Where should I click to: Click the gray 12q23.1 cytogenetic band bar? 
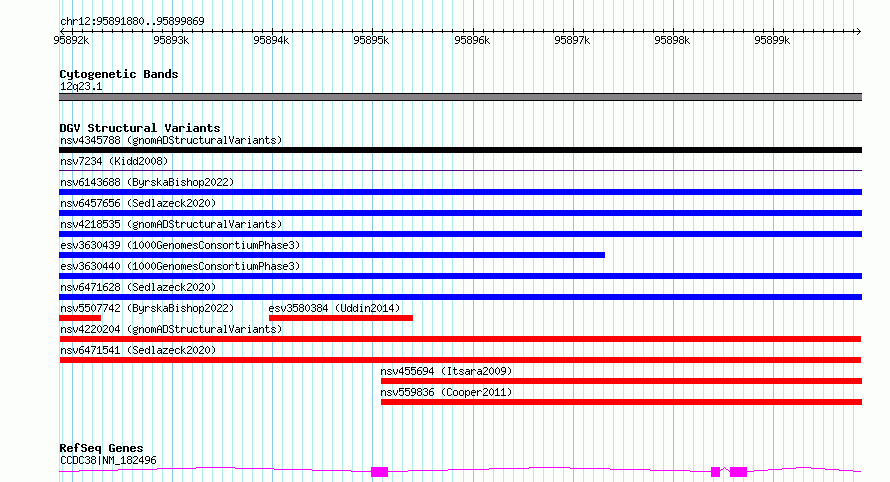460,97
